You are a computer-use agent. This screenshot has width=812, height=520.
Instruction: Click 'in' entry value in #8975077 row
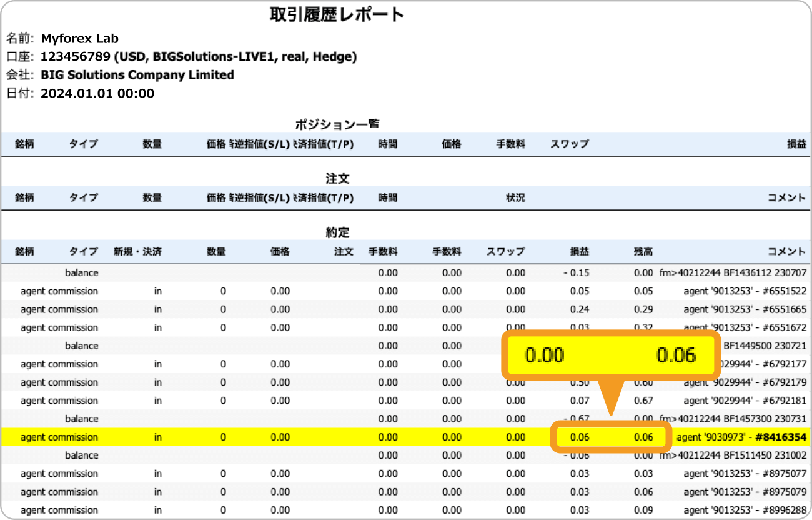click(x=158, y=474)
